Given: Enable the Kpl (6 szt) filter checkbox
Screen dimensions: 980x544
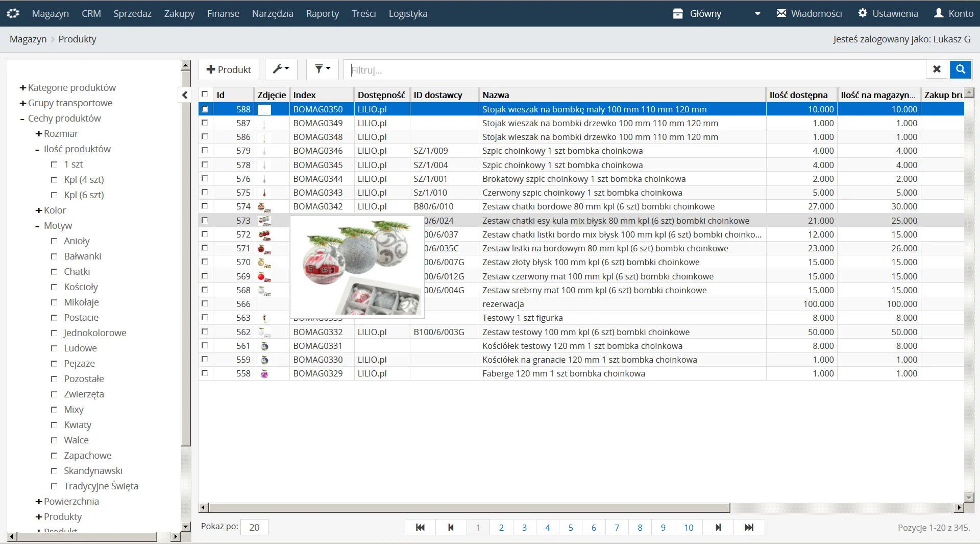Looking at the screenshot, I should pyautogui.click(x=54, y=195).
